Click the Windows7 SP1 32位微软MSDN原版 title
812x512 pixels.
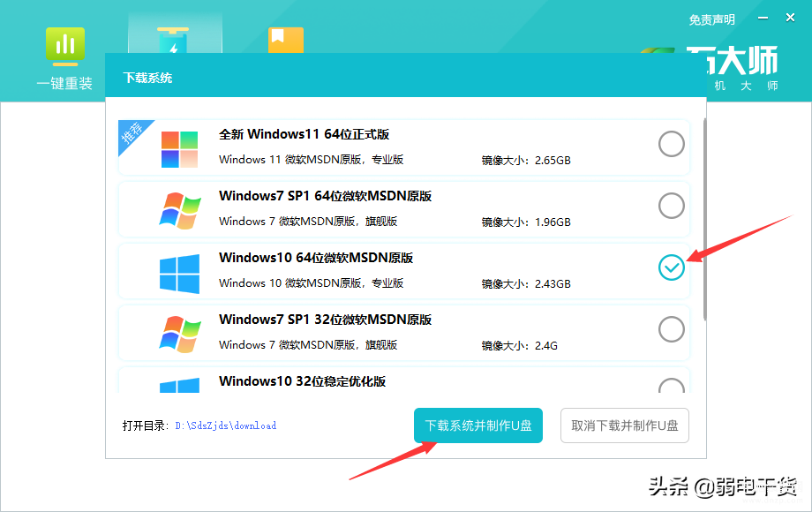pyautogui.click(x=325, y=320)
